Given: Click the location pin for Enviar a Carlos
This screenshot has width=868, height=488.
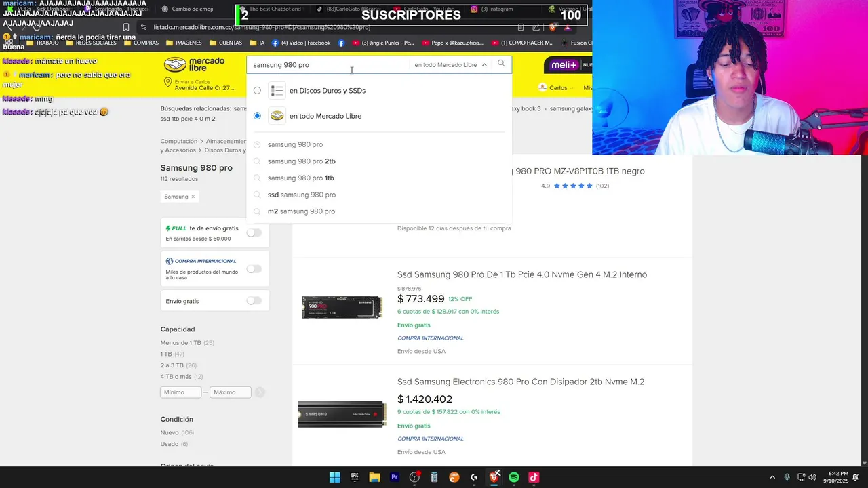Looking at the screenshot, I should pos(167,83).
